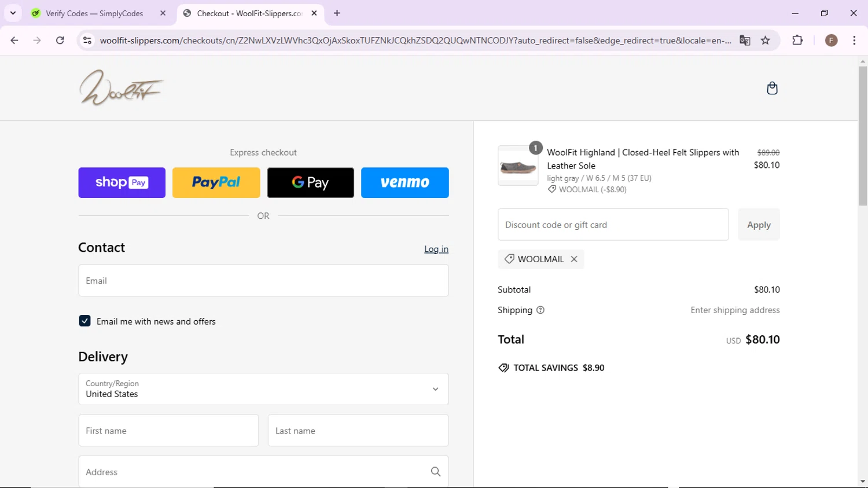Close the Checkout WoolFit-Slippers tab
The width and height of the screenshot is (868, 488).
(314, 13)
